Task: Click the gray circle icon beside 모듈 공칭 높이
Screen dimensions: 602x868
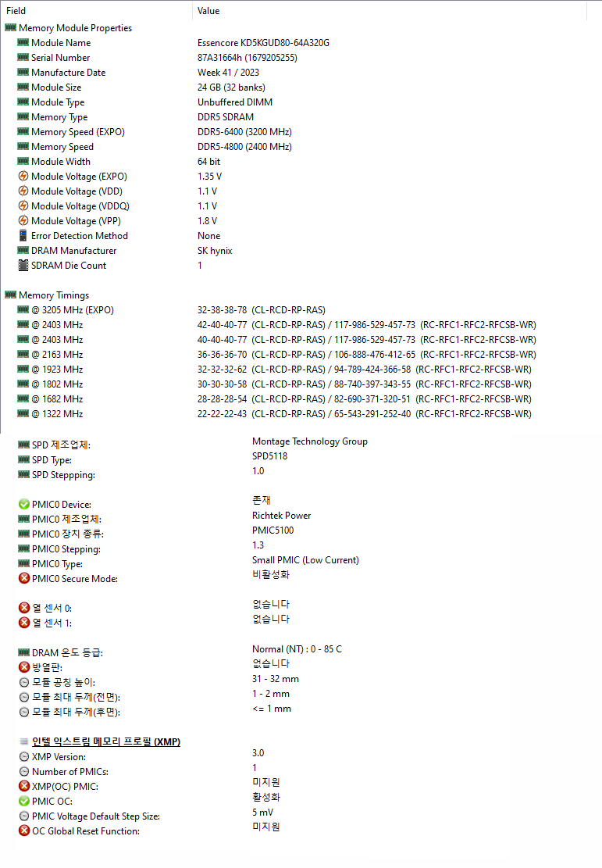Action: pos(23,682)
